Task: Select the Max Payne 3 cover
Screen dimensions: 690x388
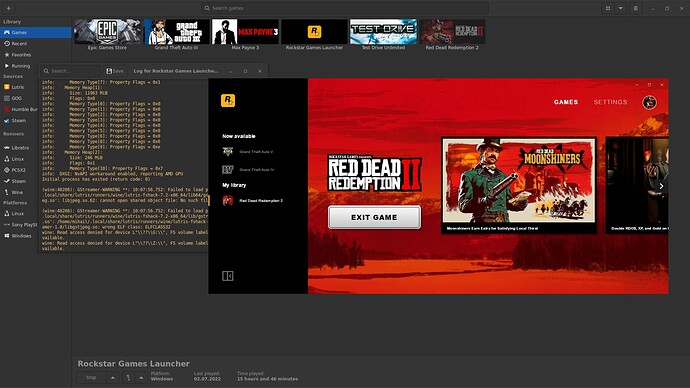Action: tap(245, 32)
